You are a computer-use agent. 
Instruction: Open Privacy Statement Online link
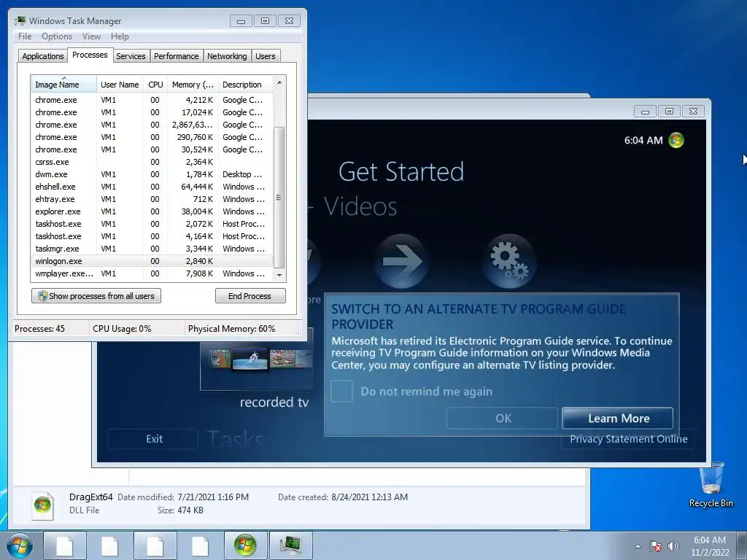coord(628,439)
